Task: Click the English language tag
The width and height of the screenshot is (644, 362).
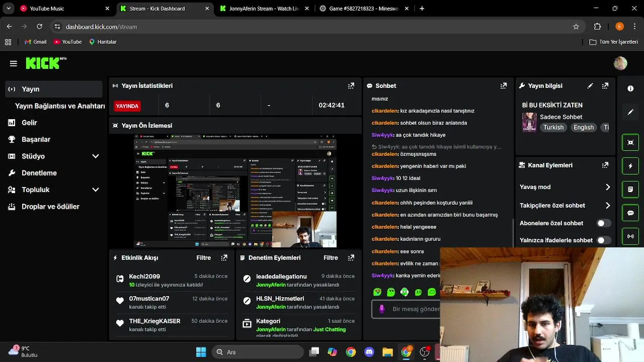Action: 584,128
